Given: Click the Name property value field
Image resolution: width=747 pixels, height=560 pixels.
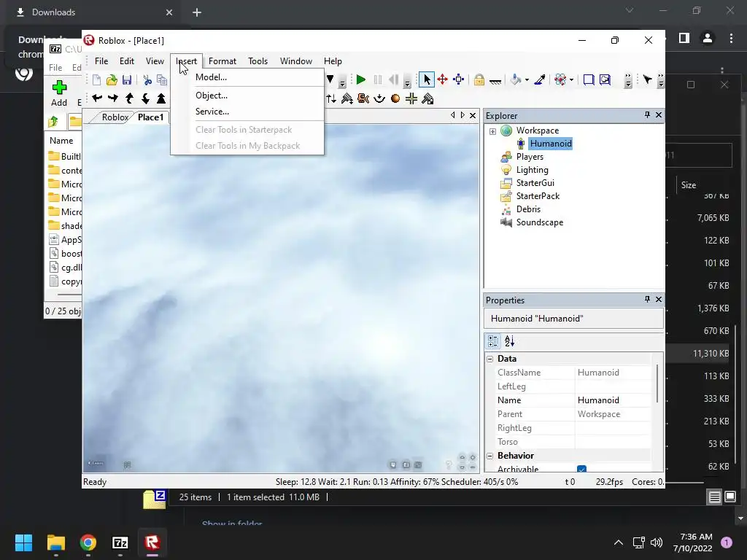Looking at the screenshot, I should click(x=613, y=400).
